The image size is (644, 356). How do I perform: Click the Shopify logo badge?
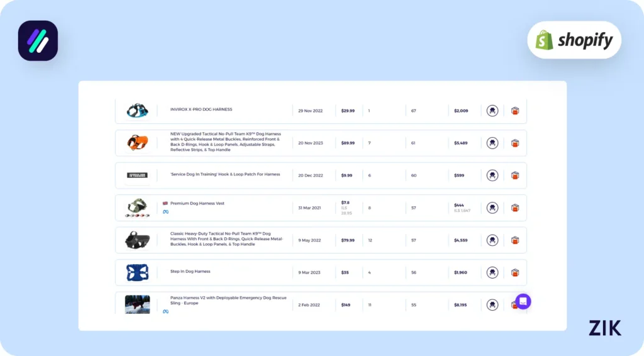(x=574, y=41)
